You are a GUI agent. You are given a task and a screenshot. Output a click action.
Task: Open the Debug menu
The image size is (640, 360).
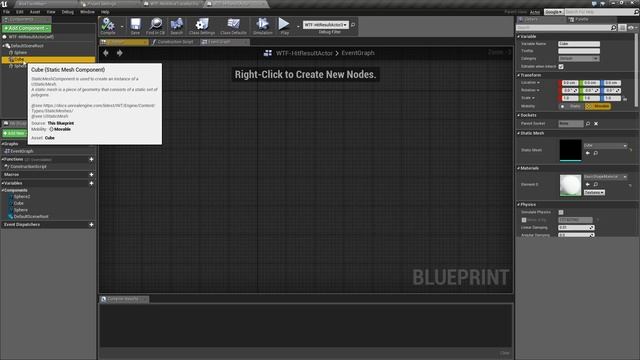click(68, 12)
